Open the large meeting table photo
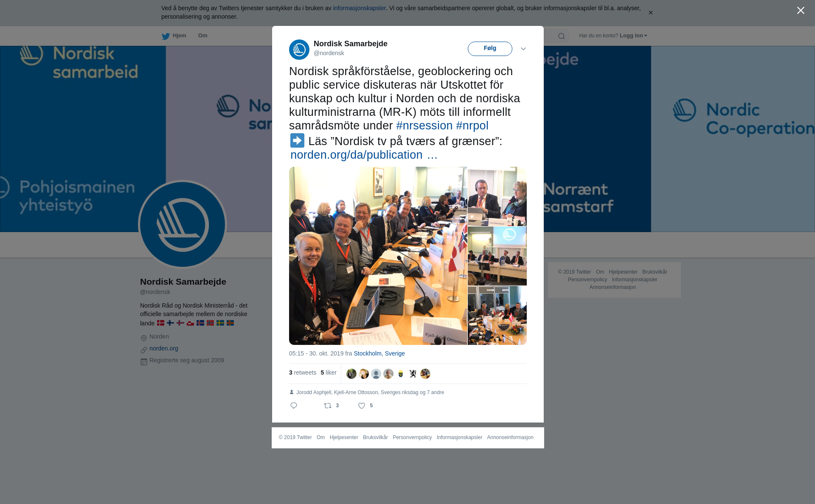This screenshot has height=504, width=815. [378, 256]
